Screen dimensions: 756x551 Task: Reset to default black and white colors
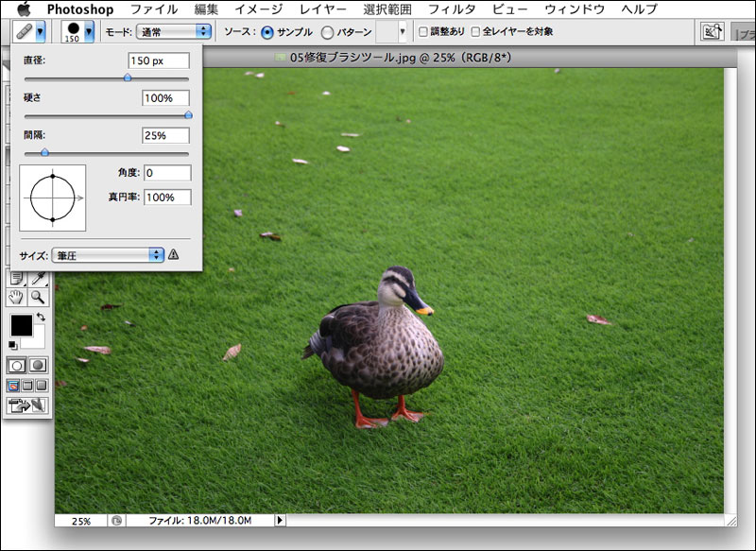point(12,345)
